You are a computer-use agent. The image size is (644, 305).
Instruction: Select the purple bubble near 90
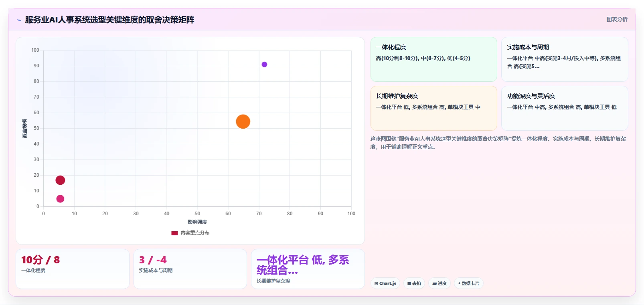(x=264, y=65)
